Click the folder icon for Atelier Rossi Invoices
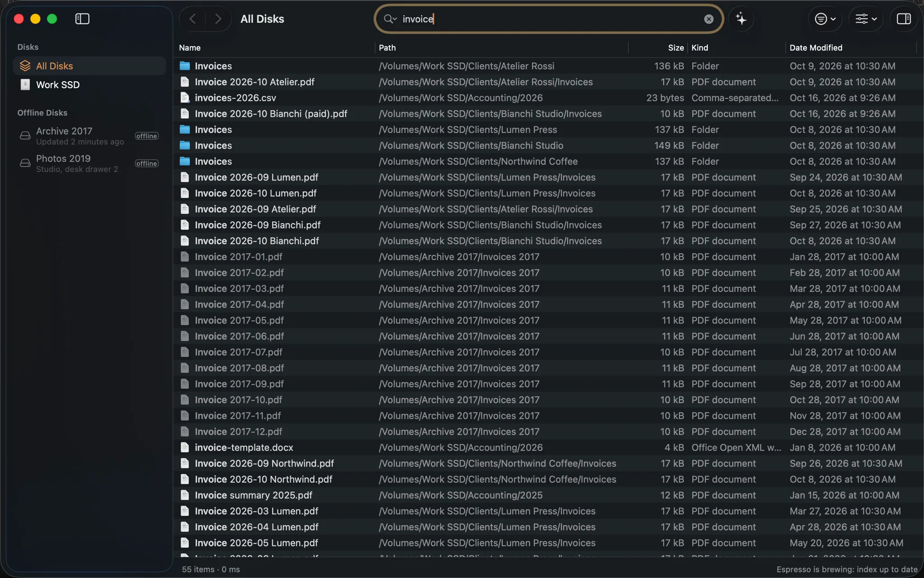Image resolution: width=924 pixels, height=578 pixels. pos(185,66)
